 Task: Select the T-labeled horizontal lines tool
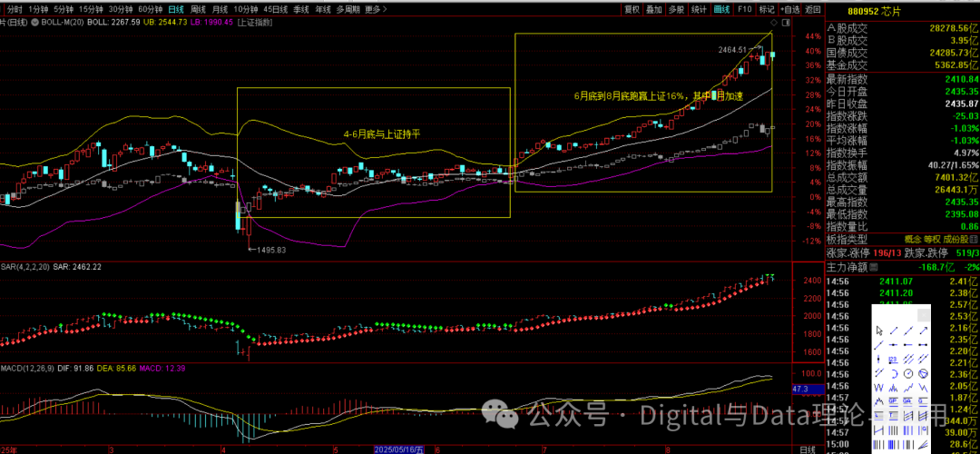point(894,415)
